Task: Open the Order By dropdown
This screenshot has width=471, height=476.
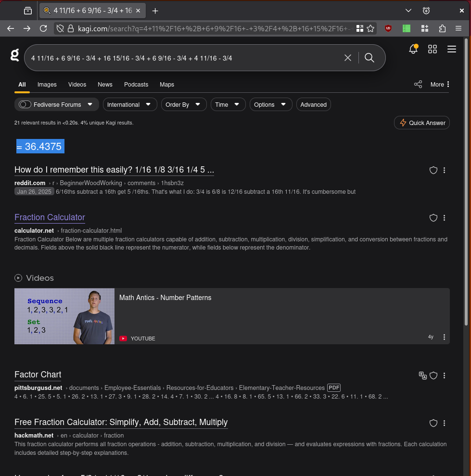Action: coord(184,104)
